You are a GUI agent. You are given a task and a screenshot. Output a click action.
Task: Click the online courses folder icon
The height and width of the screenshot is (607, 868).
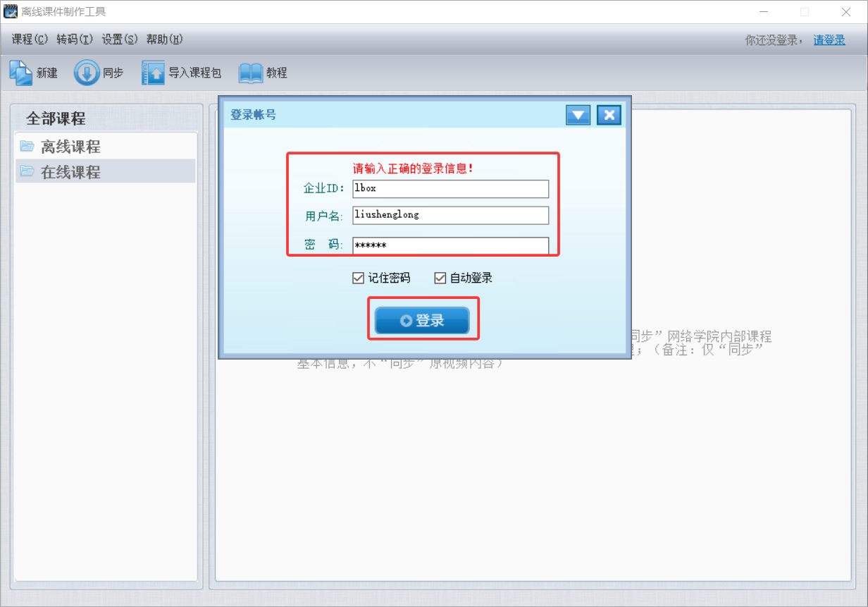27,171
